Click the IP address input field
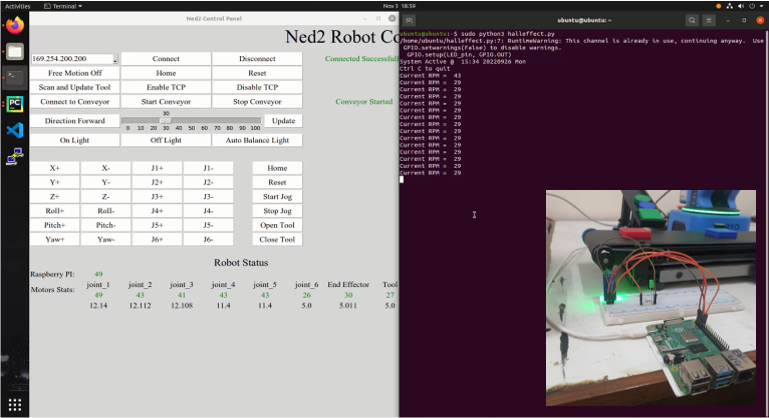This screenshot has width=769, height=418. tap(71, 59)
